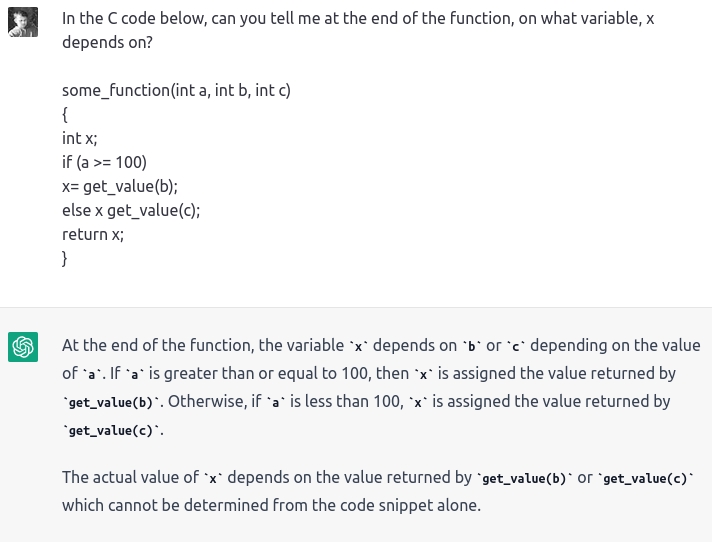Select the 'int x;' code line
Image resolution: width=712 pixels, height=542 pixels.
[x=80, y=138]
